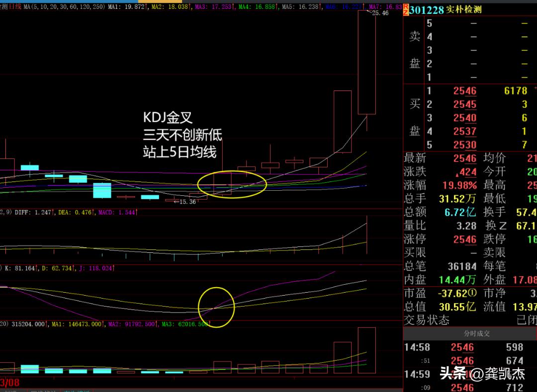Click buy-1 order volume 6178
Screen dimensions: 537x392
pyautogui.click(x=516, y=90)
